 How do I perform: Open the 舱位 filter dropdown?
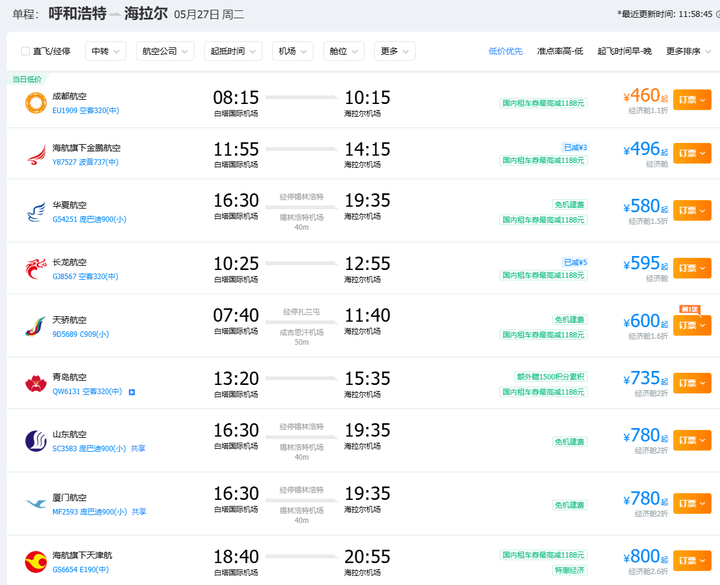pos(344,51)
